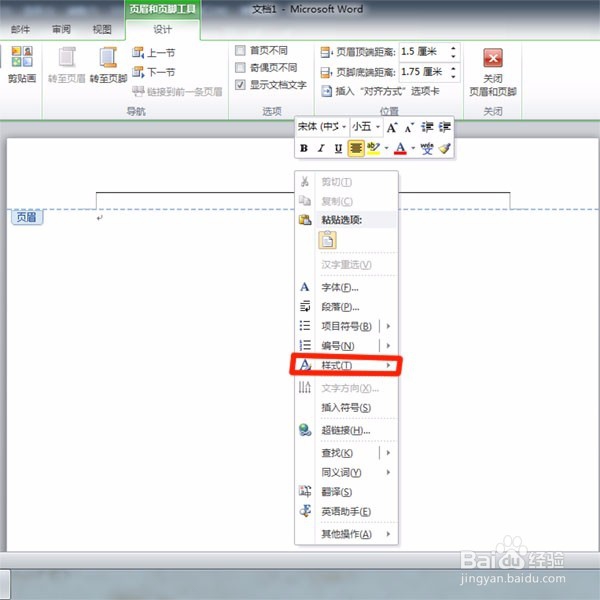Apply yellow text highlight color
600x600 pixels.
373,148
